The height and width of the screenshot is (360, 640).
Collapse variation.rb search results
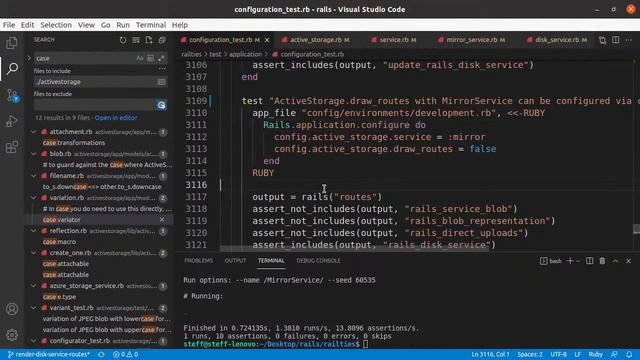coord(34,198)
